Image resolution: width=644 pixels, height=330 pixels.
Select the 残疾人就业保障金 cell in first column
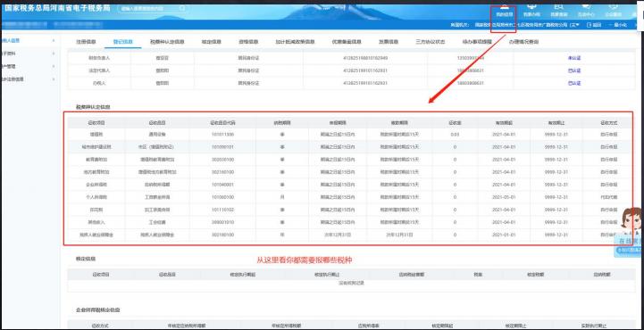[96, 235]
